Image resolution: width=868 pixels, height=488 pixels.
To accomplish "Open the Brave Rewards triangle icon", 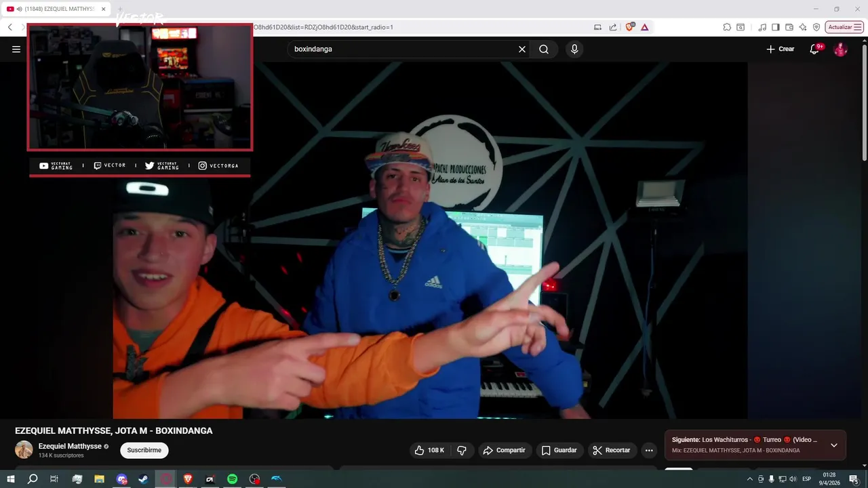I will click(644, 27).
